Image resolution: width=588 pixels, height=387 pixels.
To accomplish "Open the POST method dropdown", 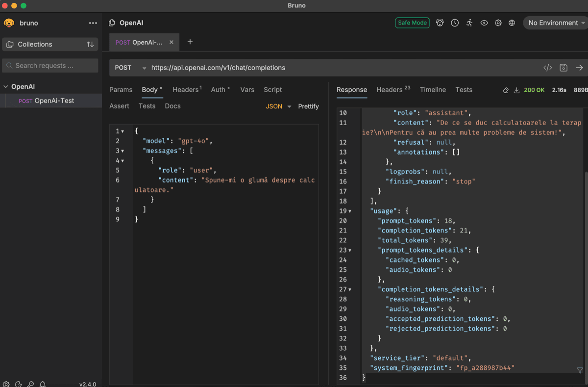I will point(130,68).
